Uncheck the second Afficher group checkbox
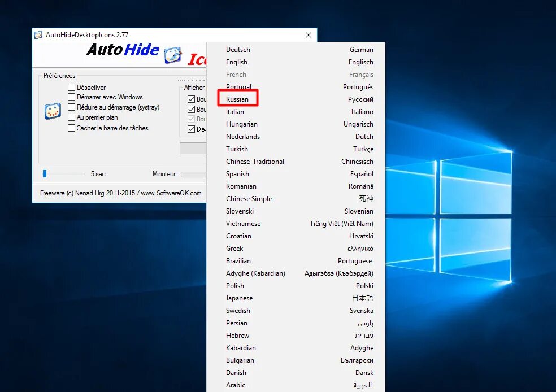The width and height of the screenshot is (556, 392). point(191,109)
